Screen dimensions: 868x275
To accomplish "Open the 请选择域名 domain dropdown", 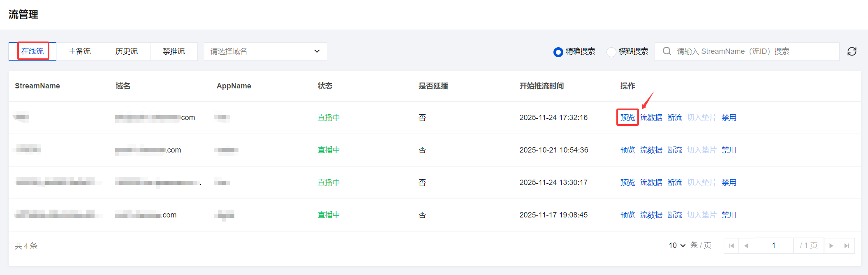I will tap(265, 51).
